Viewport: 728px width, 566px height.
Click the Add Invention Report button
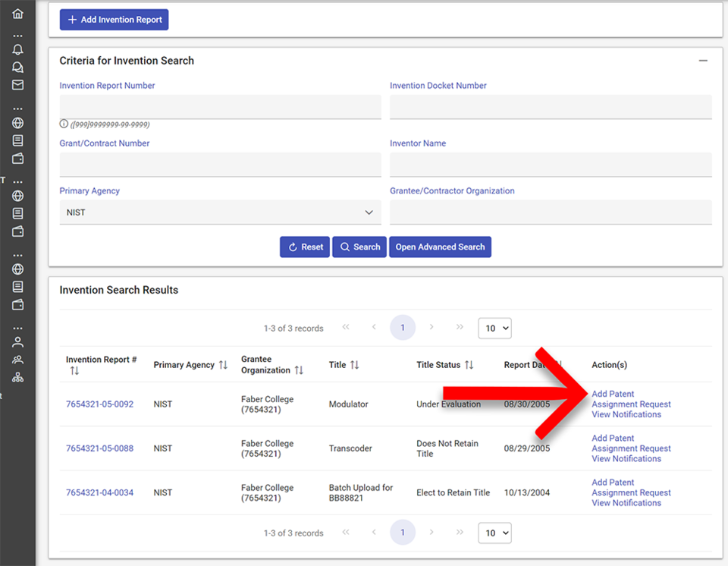[x=114, y=19]
